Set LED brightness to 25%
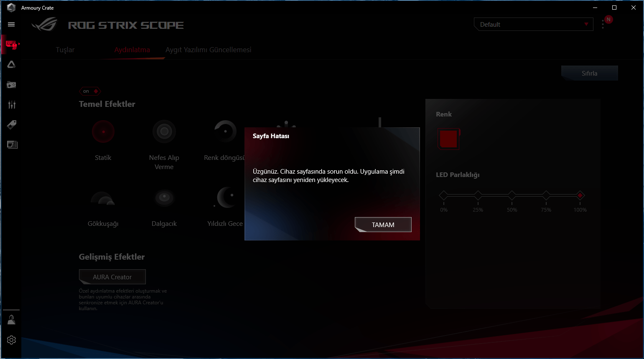The height and width of the screenshot is (359, 644). coord(478,195)
